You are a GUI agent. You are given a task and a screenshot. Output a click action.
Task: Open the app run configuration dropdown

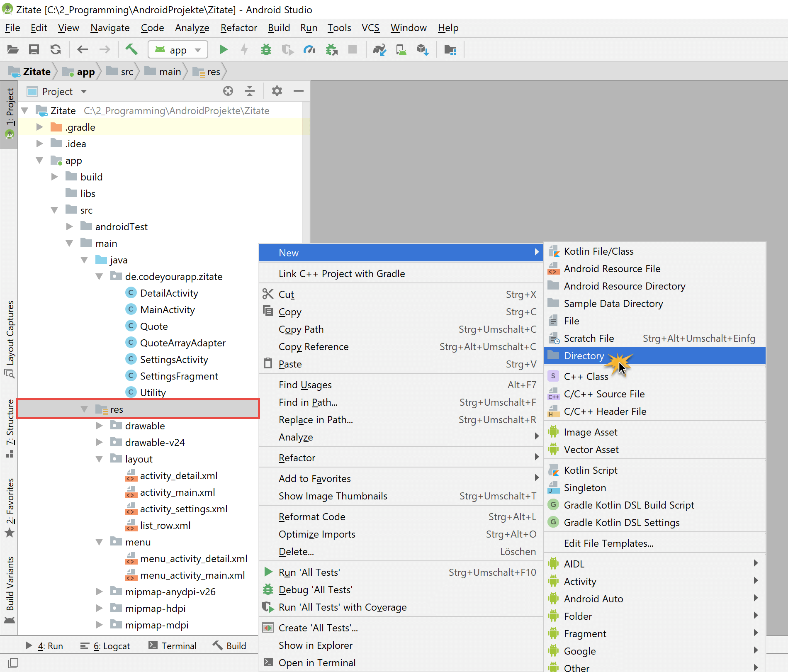[x=178, y=50]
